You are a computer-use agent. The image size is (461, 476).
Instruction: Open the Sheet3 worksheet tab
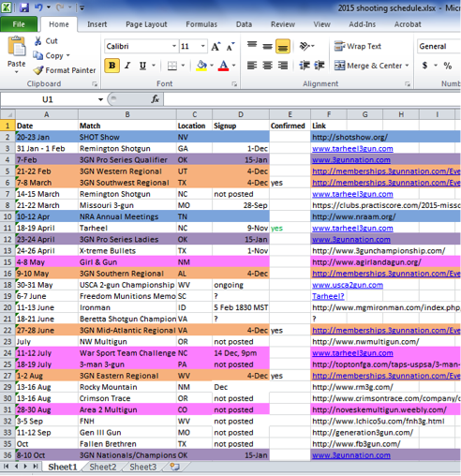click(143, 467)
